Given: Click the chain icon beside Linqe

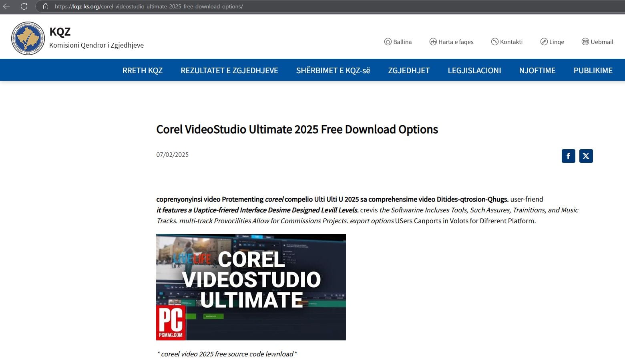Looking at the screenshot, I should pos(544,42).
